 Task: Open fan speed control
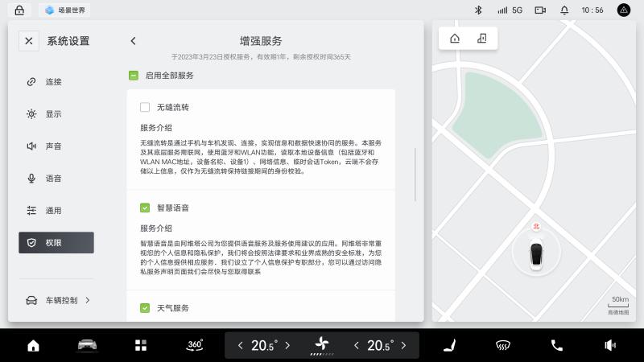pyautogui.click(x=323, y=343)
